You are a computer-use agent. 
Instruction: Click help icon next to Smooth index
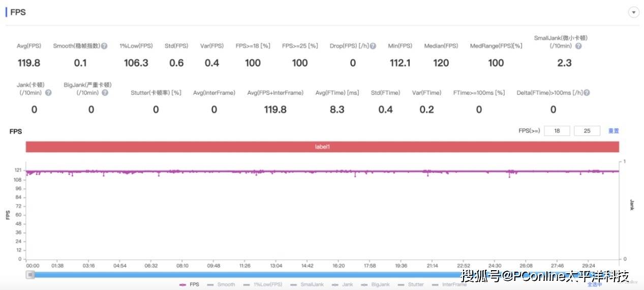(104, 46)
